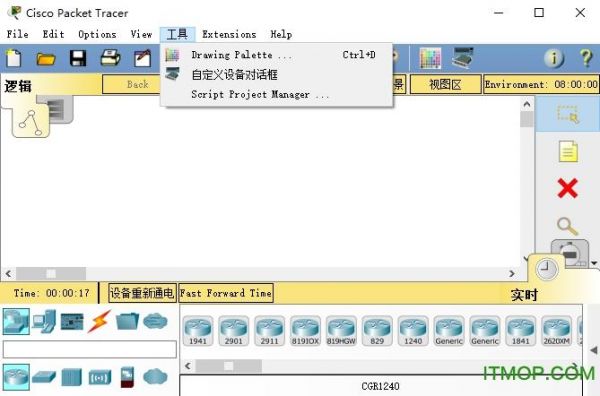600x396 pixels.
Task: Activate the Inspect magnifier tool
Action: coord(567,226)
